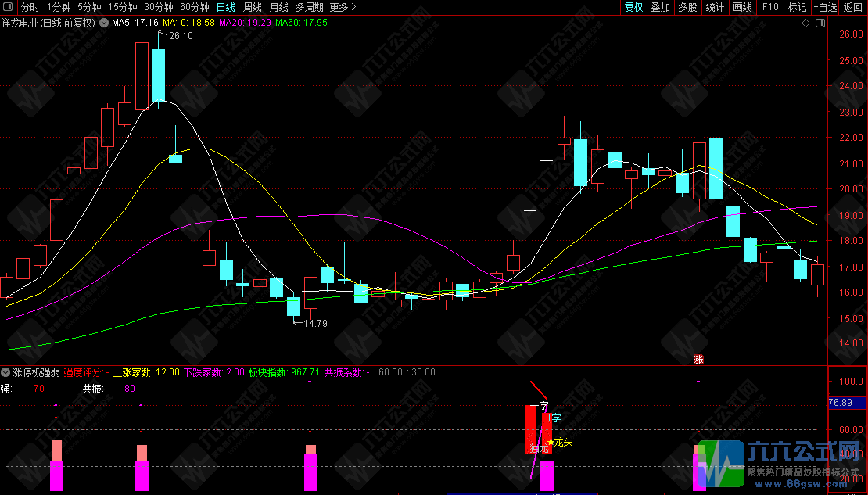The image size is (868, 495).
Task: Expand the 涨停板强弱 indicator menu arrow
Action: (5, 372)
